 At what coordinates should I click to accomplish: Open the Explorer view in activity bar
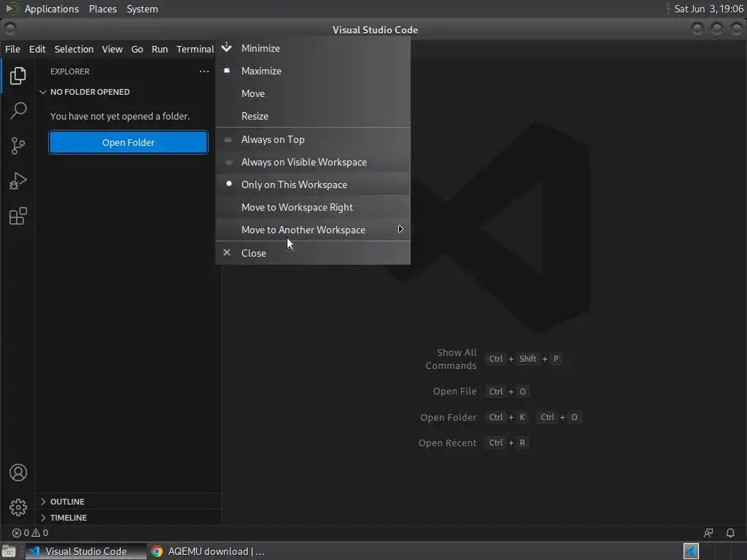(18, 76)
